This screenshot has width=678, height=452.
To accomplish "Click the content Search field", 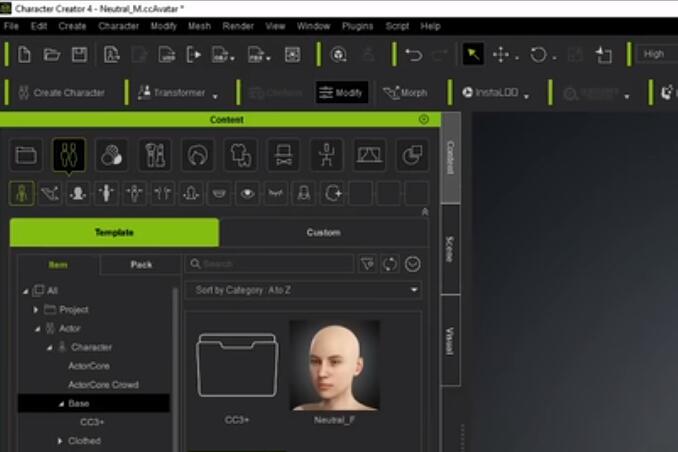I will [269, 264].
